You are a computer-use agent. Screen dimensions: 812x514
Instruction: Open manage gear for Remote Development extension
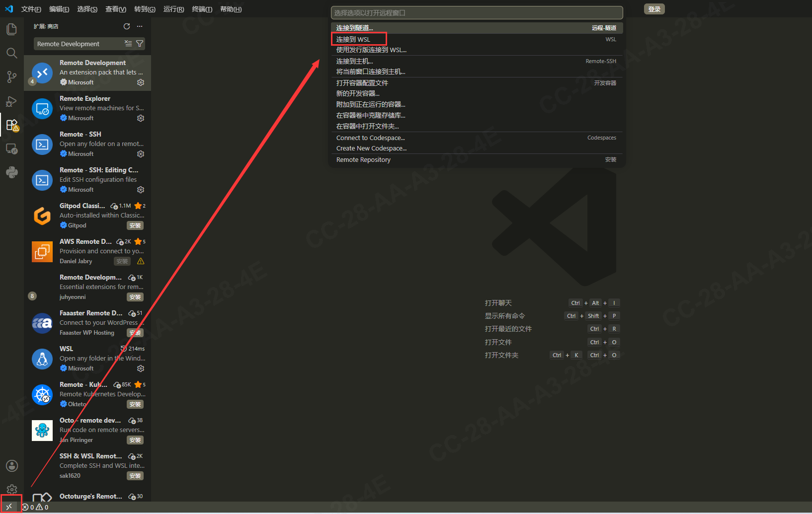tap(141, 82)
